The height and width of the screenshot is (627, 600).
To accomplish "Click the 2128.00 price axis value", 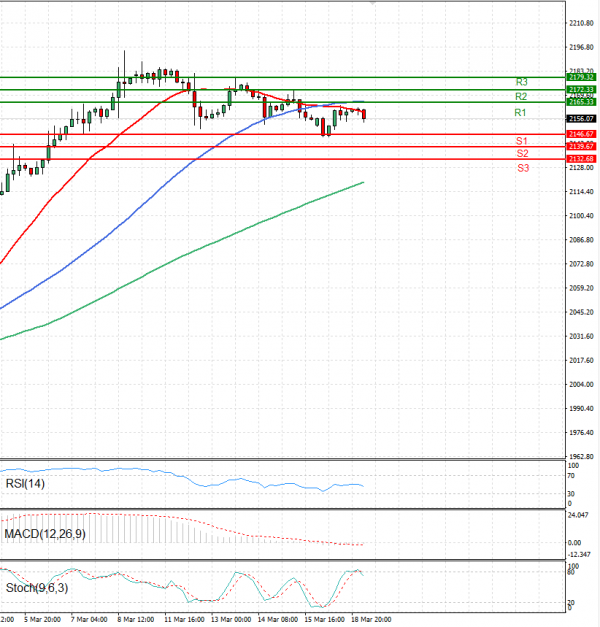I will click(581, 168).
